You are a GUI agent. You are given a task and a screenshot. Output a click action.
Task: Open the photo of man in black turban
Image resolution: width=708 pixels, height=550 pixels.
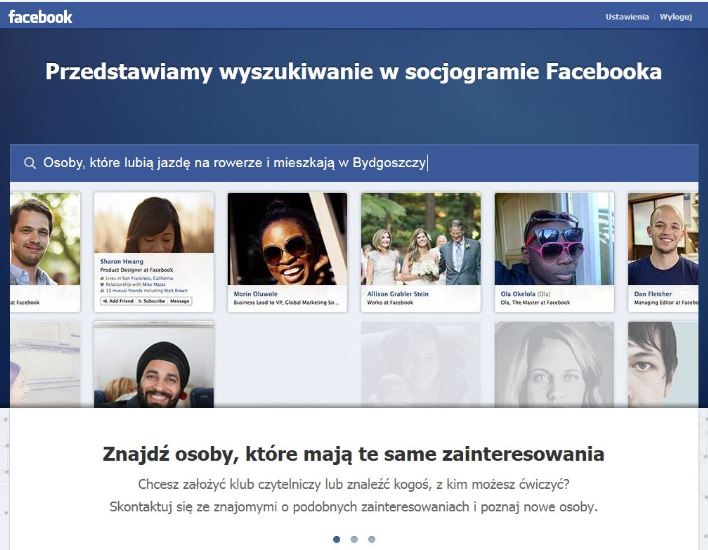coord(154,364)
